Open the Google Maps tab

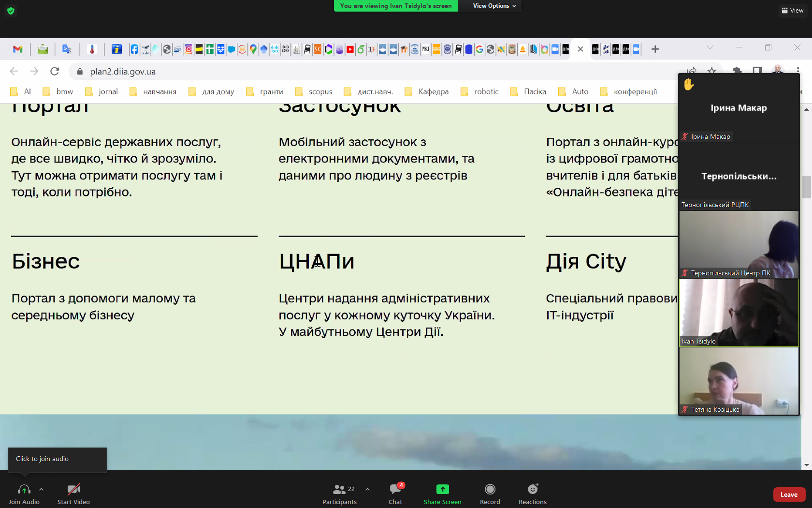(x=253, y=49)
